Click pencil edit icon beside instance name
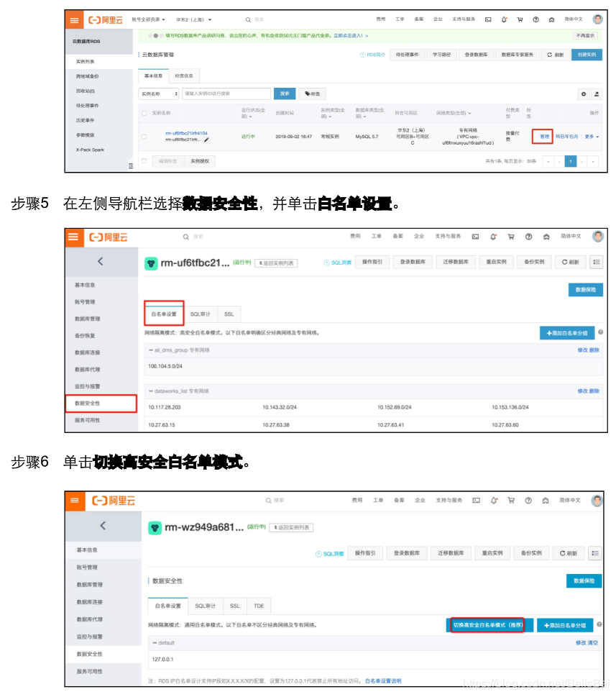616x697 pixels. pyautogui.click(x=206, y=140)
